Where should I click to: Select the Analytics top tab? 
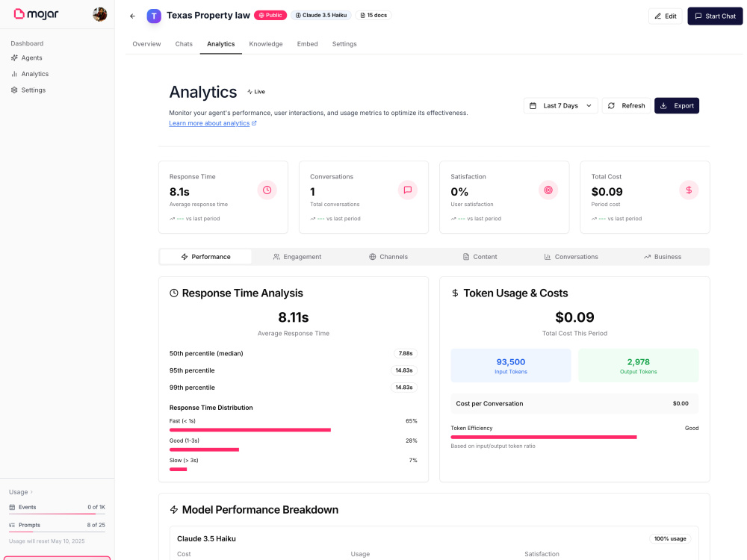[220, 44]
